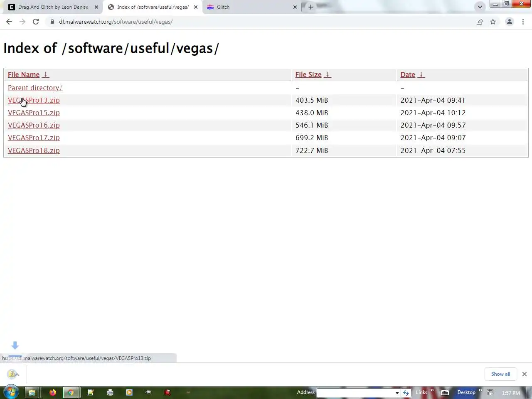This screenshot has height=399, width=532.
Task: Sort by Date header link
Action: pos(408,74)
